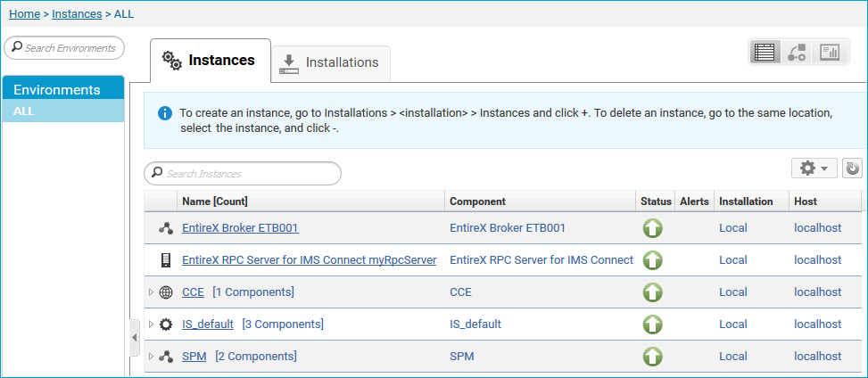Click the RPC Server for IMS Connect server icon
This screenshot has height=378, width=868.
[166, 260]
